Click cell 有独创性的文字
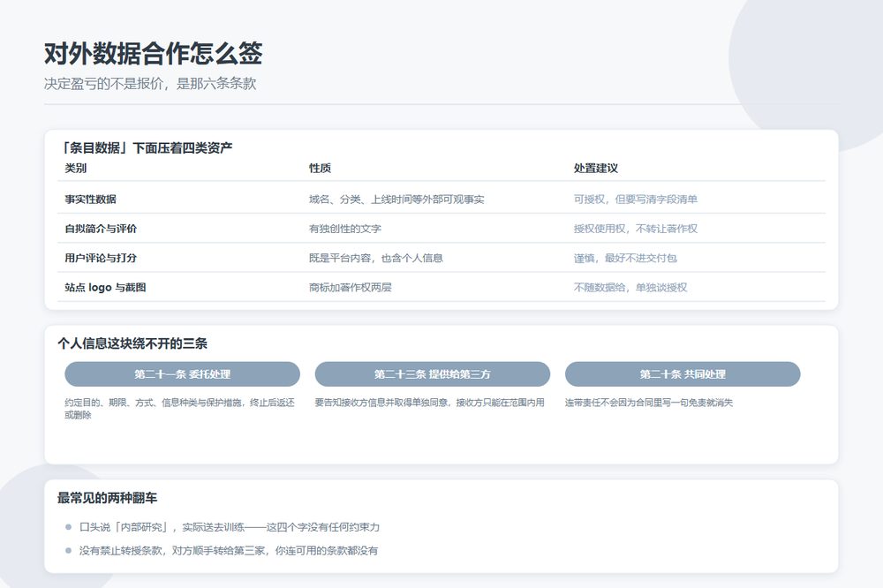This screenshot has height=588, width=883. pyautogui.click(x=344, y=228)
